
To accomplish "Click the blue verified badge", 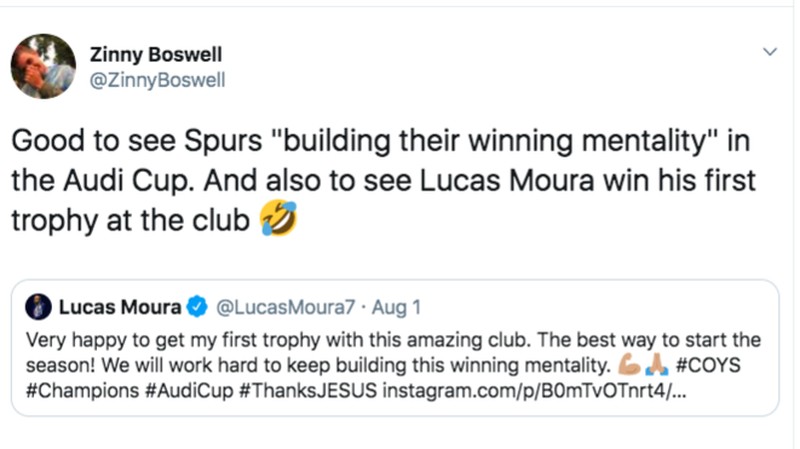I will [x=198, y=307].
